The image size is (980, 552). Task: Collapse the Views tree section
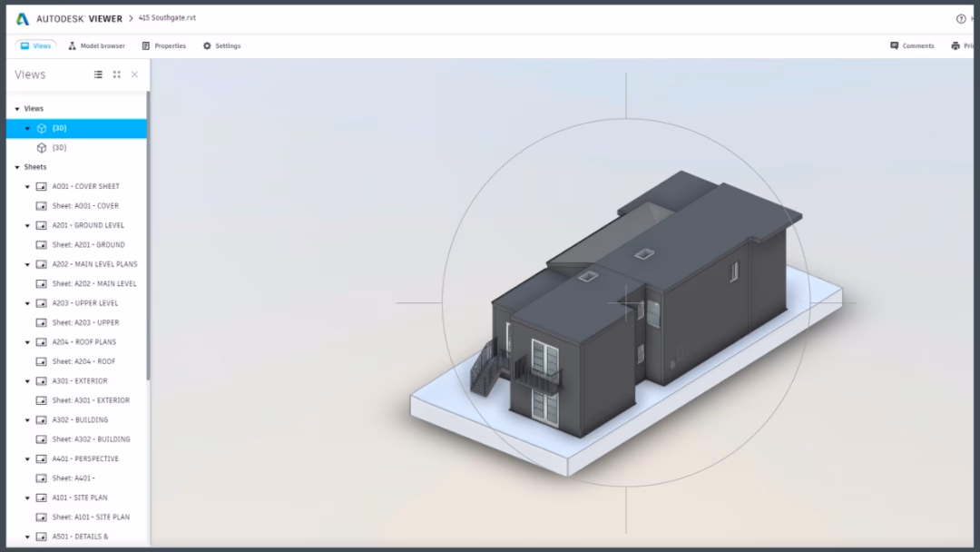tap(17, 109)
